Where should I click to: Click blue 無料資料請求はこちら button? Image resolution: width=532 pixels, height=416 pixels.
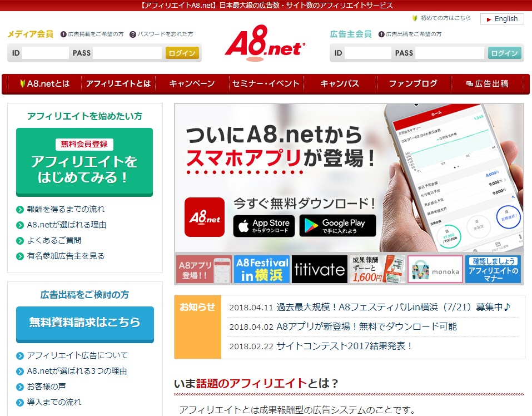pos(85,324)
